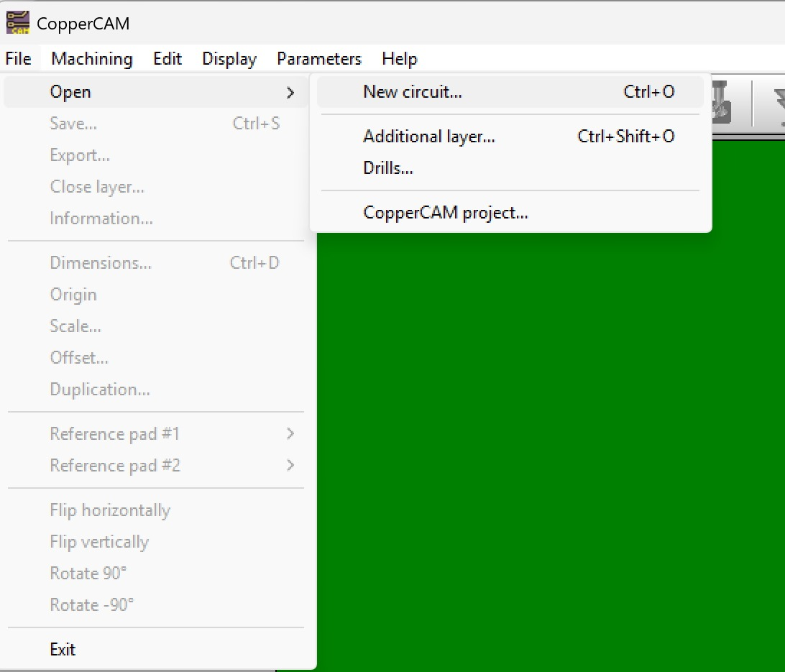
Task: Choose New circuit... from Open submenu
Action: 510,92
